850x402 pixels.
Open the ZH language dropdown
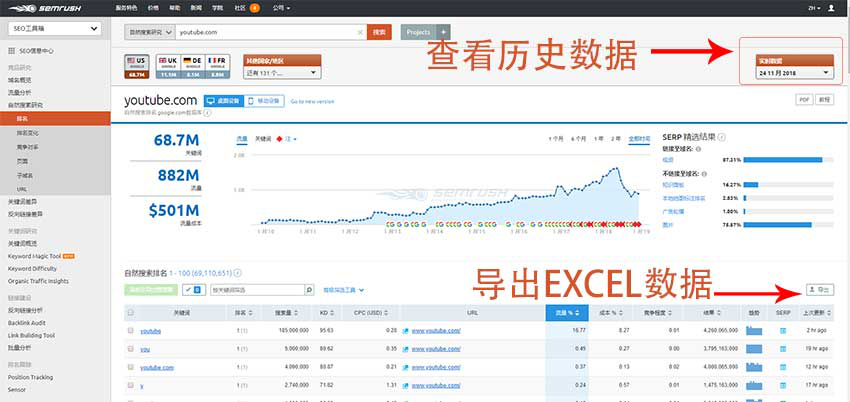814,8
